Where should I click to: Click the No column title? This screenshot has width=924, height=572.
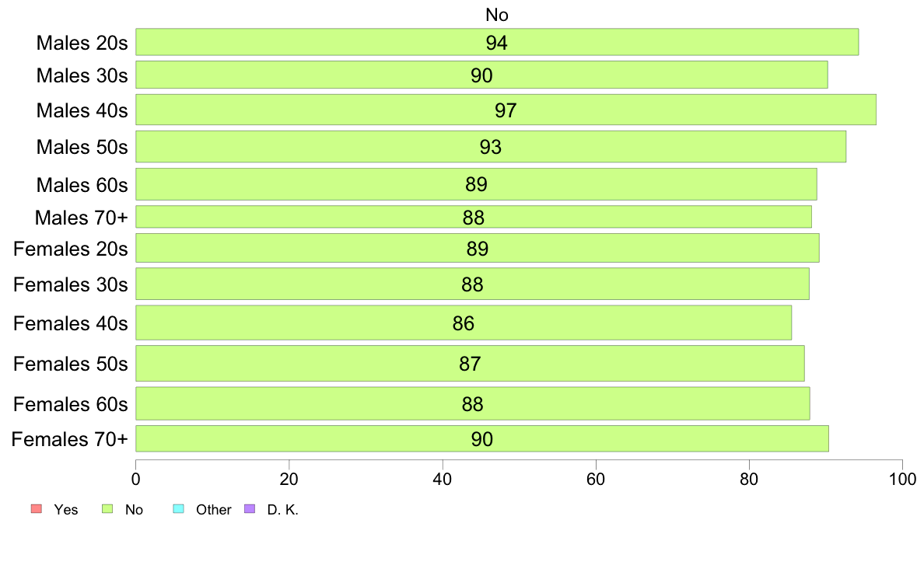click(497, 15)
